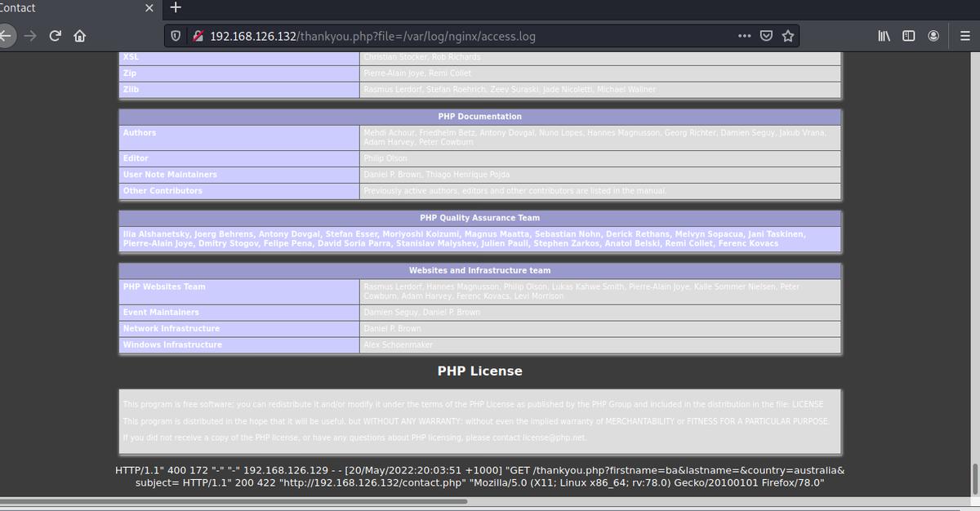980x511 pixels.
Task: Open page actions three-dot menu
Action: (743, 36)
